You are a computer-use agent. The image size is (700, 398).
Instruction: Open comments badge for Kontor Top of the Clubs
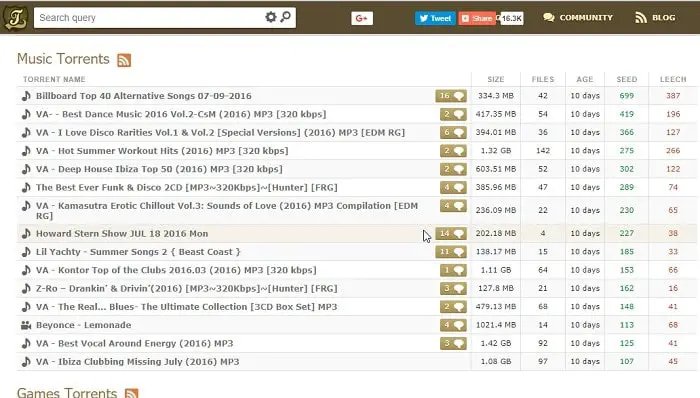pos(453,270)
